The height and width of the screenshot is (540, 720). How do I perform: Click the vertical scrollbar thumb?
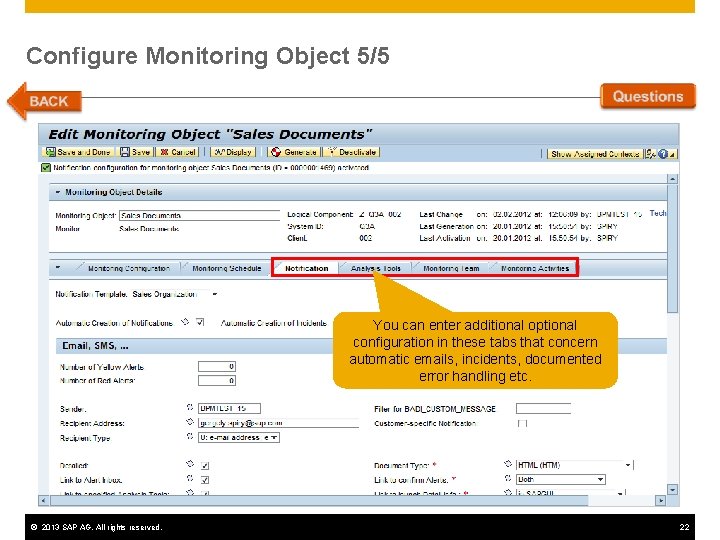[673, 249]
